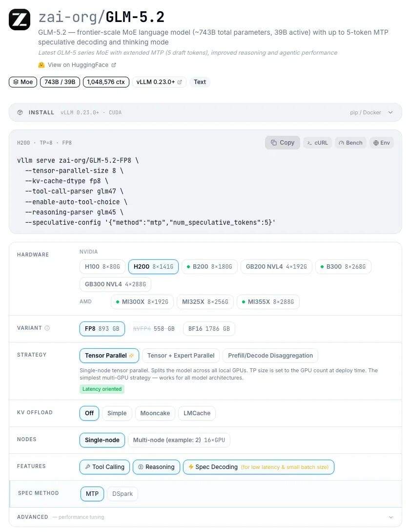This screenshot has width=410, height=532.
Task: Select Tensor Parallel strategy
Action: point(109,356)
